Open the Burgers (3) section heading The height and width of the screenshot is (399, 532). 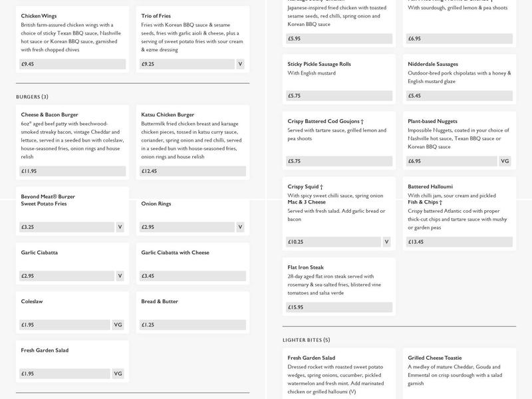[x=32, y=97]
